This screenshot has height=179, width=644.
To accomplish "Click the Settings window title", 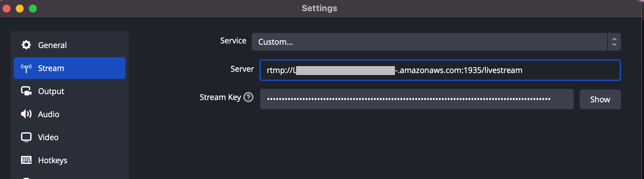I will point(319,8).
